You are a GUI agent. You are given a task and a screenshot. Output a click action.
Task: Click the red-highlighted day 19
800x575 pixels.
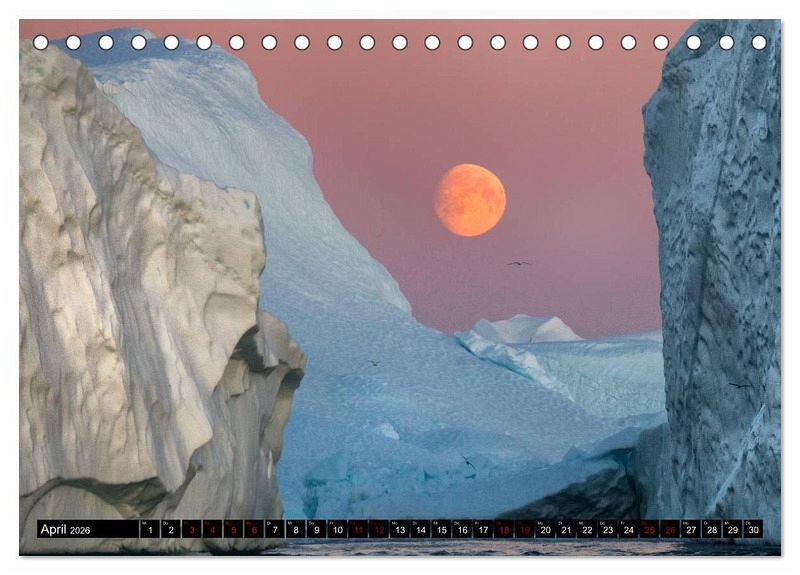coord(524,530)
